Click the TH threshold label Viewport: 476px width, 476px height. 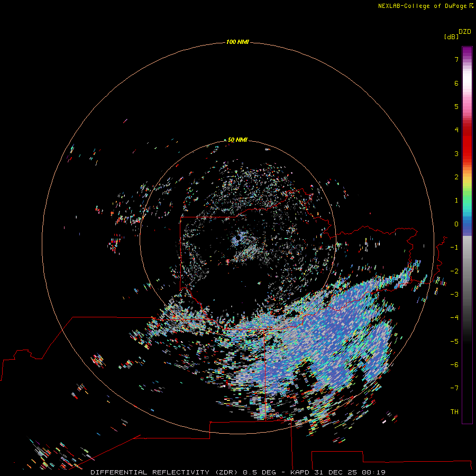(454, 412)
